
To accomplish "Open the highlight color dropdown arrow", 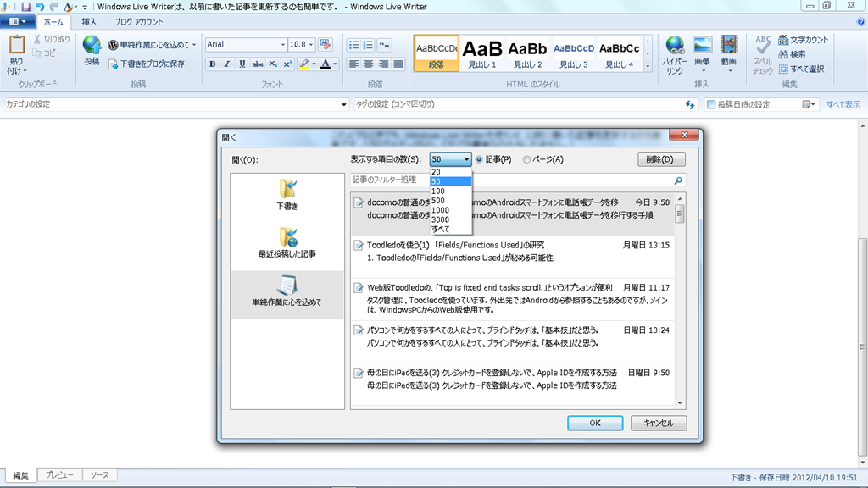I will pyautogui.click(x=314, y=64).
